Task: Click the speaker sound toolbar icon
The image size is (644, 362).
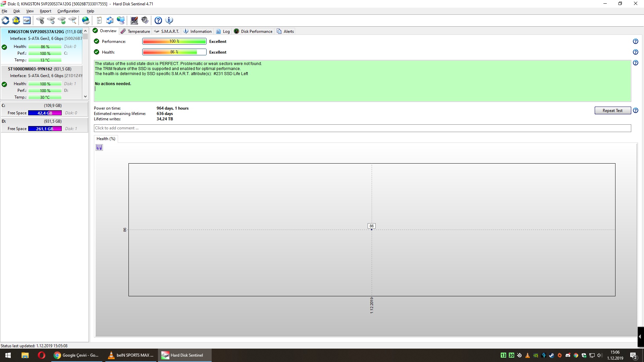Action: pyautogui.click(x=145, y=20)
